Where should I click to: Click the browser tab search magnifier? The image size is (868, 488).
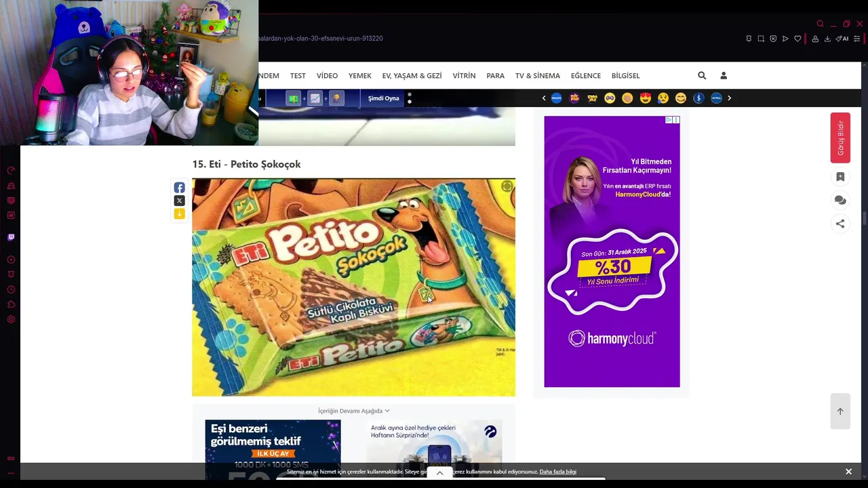[x=820, y=24]
